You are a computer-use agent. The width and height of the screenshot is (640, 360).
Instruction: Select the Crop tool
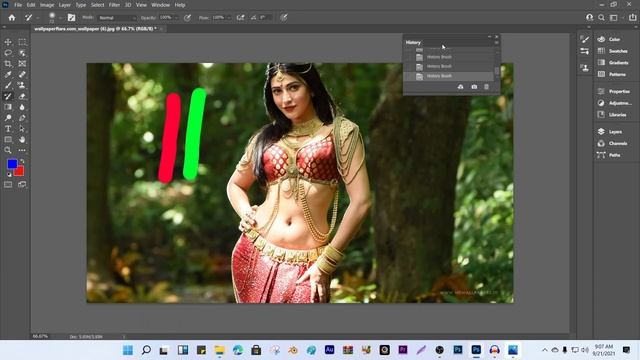8,64
